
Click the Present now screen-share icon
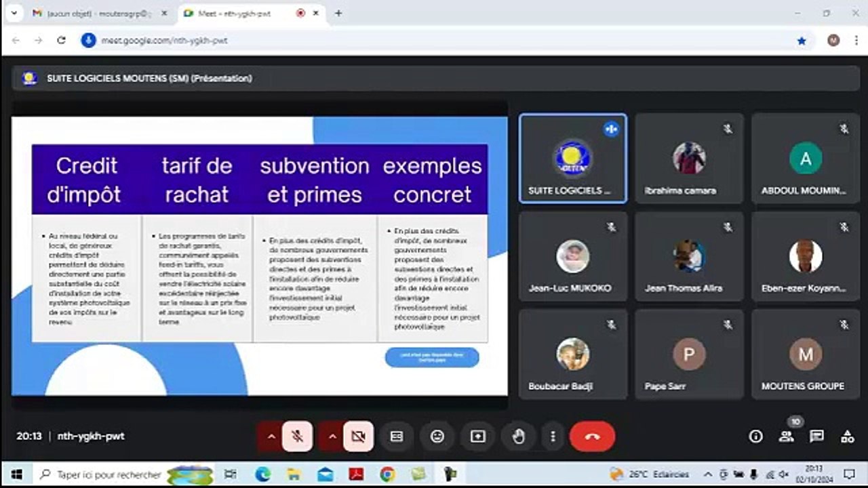pos(478,436)
